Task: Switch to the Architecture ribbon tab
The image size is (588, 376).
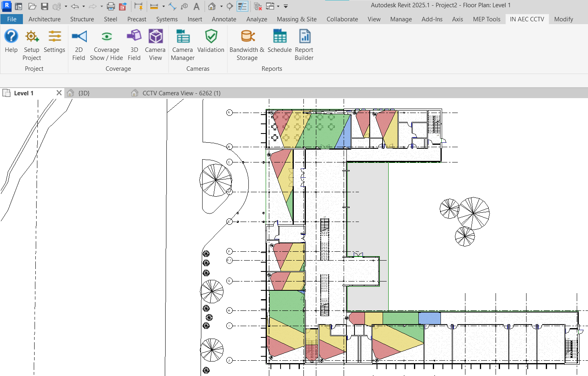Action: pos(45,19)
